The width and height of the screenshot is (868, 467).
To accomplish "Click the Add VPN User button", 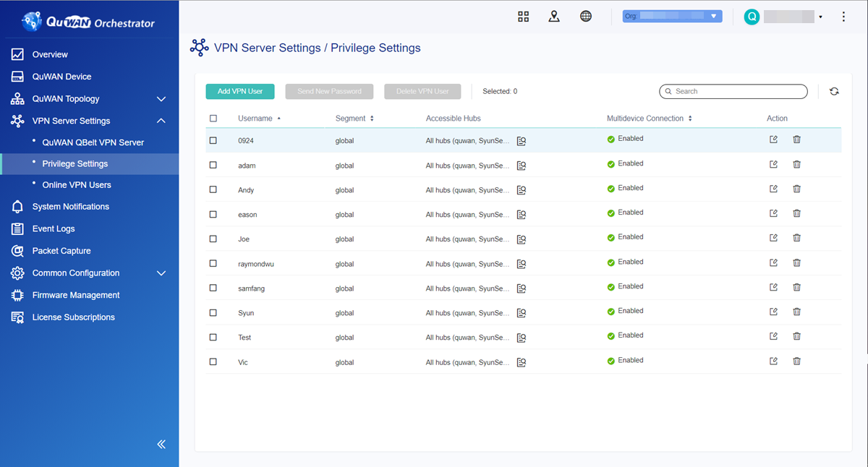I will [x=239, y=91].
